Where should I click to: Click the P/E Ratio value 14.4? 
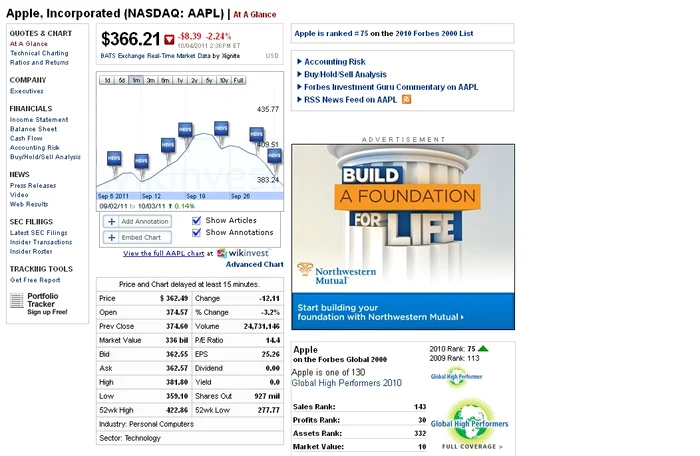(273, 340)
